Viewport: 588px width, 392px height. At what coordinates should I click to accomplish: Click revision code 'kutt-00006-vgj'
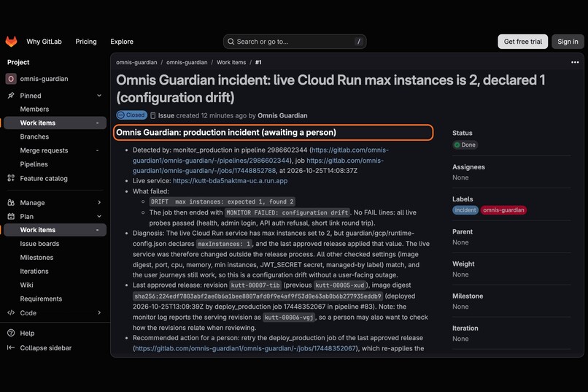(x=289, y=318)
